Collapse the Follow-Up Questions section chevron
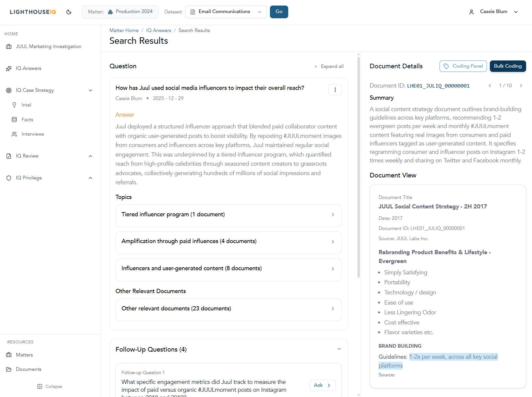The height and width of the screenshot is (397, 532). coord(339,349)
